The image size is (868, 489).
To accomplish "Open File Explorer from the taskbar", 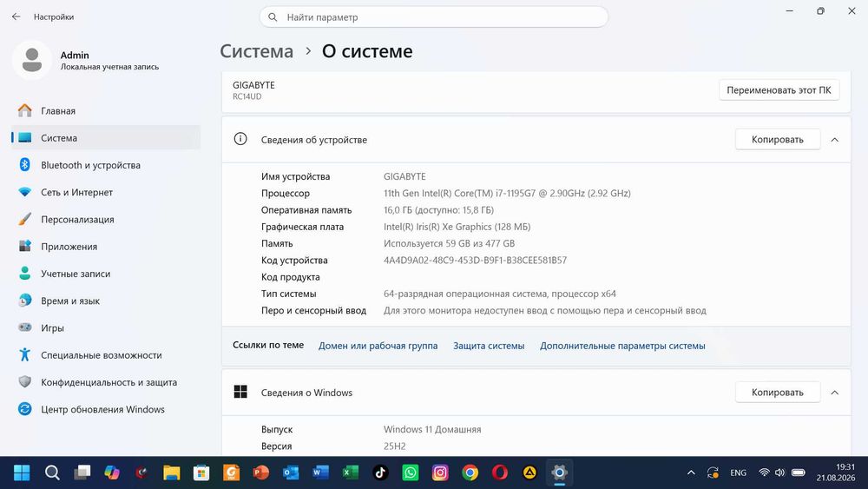I will coord(172,472).
